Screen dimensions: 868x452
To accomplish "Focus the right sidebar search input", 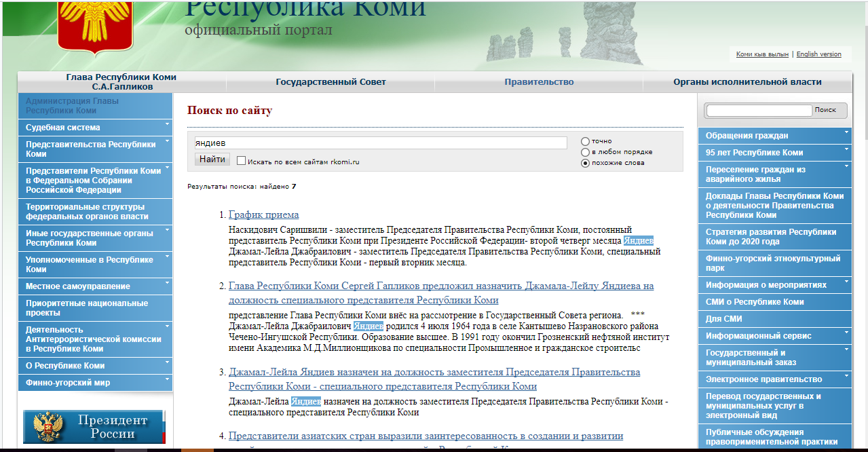I will click(759, 110).
